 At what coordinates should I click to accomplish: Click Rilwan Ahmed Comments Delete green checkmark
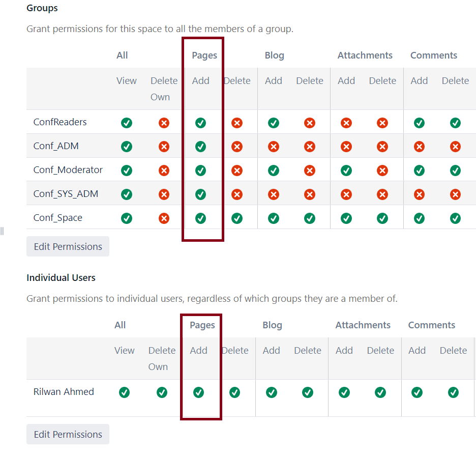453,392
